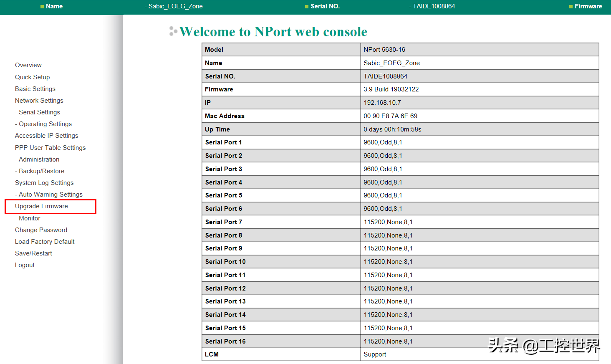Select Network Settings menu item
The width and height of the screenshot is (611, 364).
tap(39, 101)
